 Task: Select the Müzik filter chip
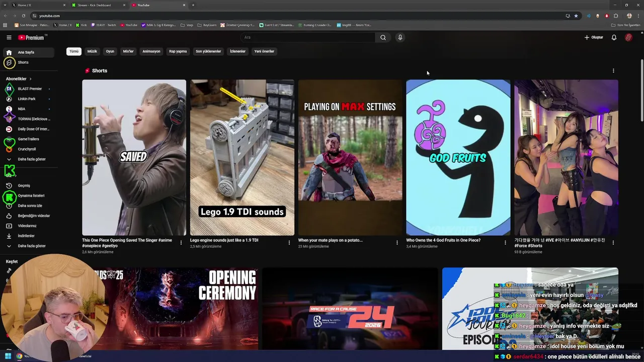point(92,51)
